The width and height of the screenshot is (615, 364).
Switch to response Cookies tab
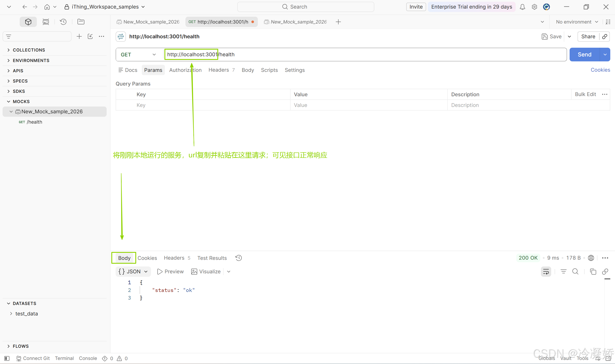tap(147, 258)
